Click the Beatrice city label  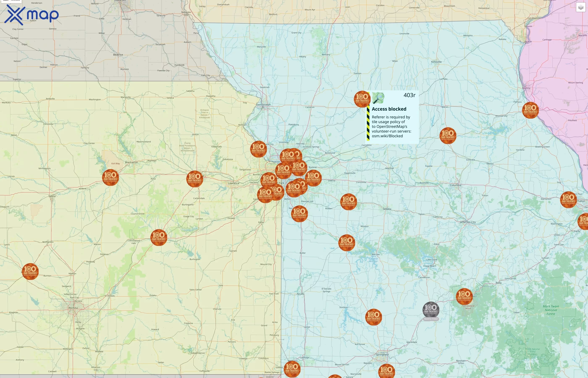(x=118, y=55)
